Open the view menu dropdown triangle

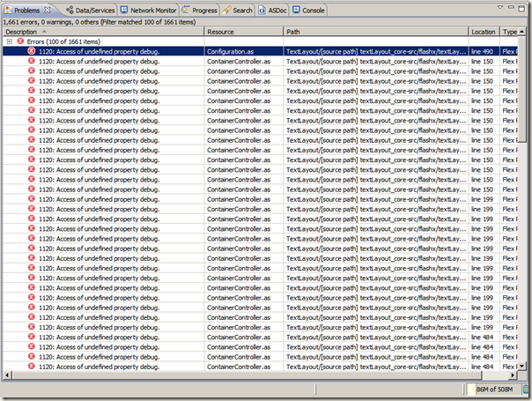click(x=500, y=7)
